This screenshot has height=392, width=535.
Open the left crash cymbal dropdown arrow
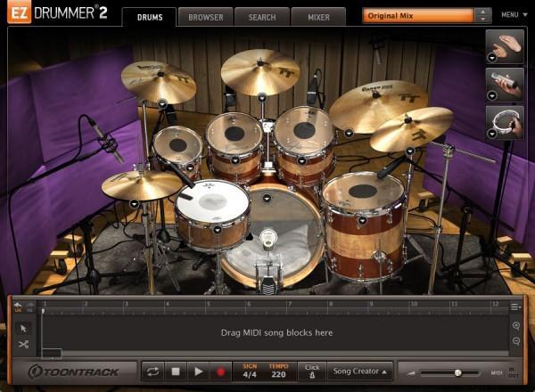pyautogui.click(x=162, y=102)
